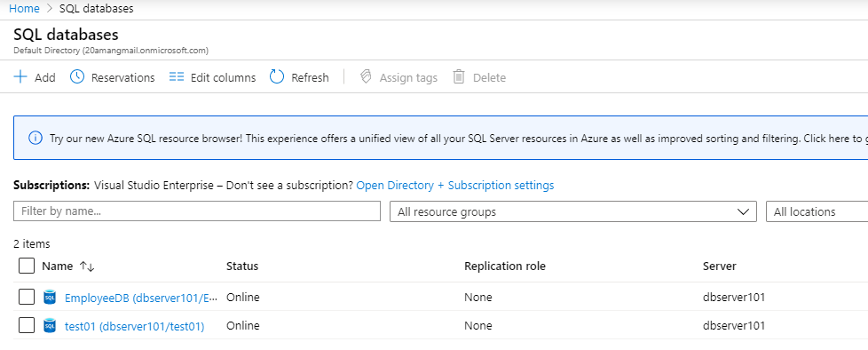Open the All locations dropdown
The height and width of the screenshot is (350, 868).
817,211
